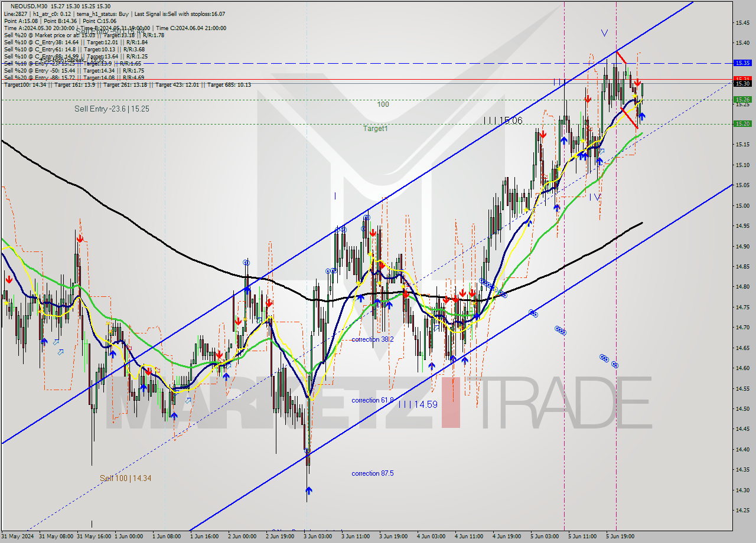This screenshot has width=756, height=543.
Task: Click the '3 Jun 19:00' time axis label
Action: point(393,537)
